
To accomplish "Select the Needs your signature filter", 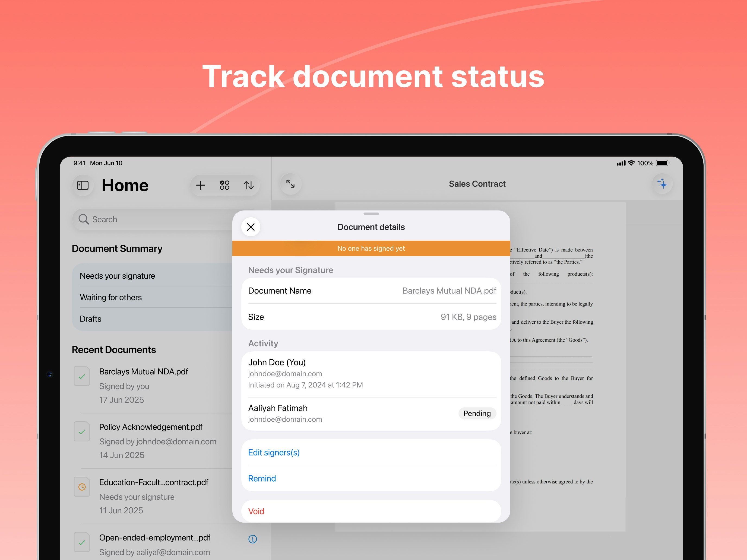I will [117, 275].
